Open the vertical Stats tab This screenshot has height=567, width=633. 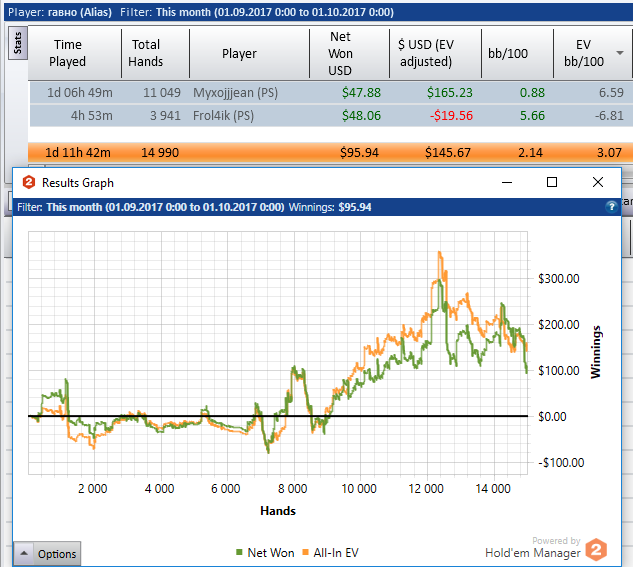(x=17, y=43)
